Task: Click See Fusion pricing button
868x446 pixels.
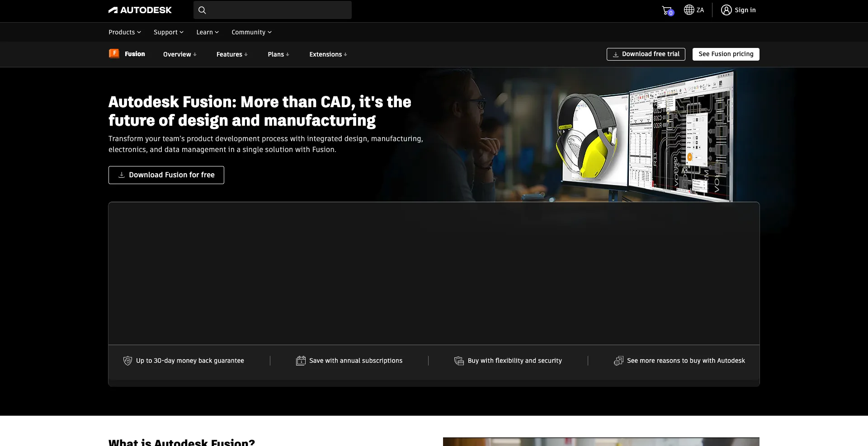Action: tap(726, 54)
